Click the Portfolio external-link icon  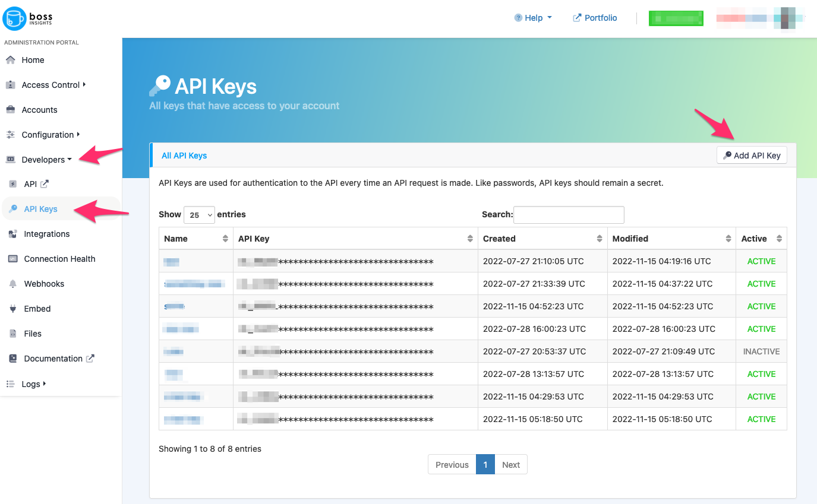coord(577,18)
